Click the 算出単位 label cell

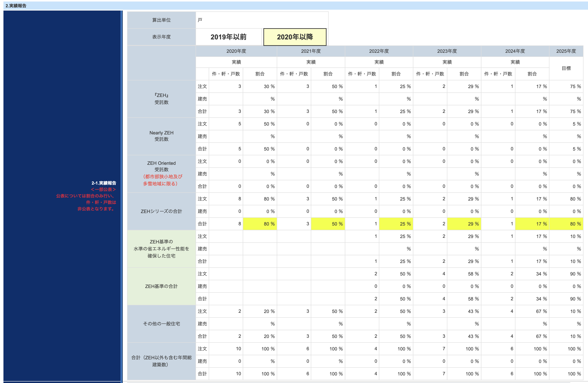point(161,20)
